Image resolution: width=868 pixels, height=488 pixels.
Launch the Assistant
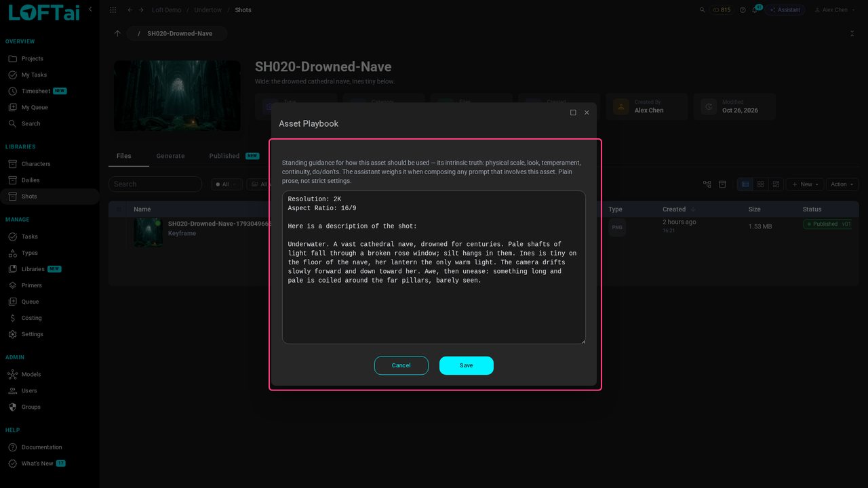[785, 10]
